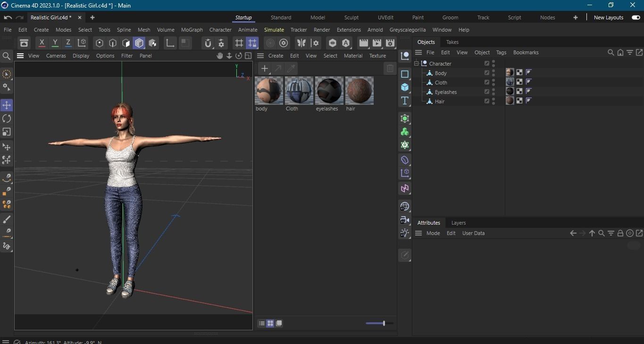Open Objects panel hamburger menu

(418, 52)
